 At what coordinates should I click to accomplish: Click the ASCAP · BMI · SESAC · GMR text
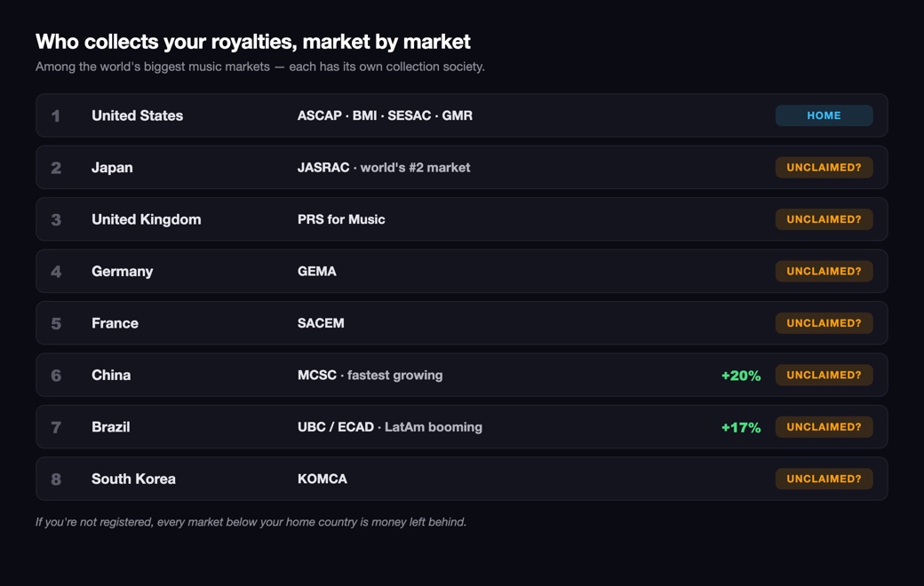coord(385,115)
